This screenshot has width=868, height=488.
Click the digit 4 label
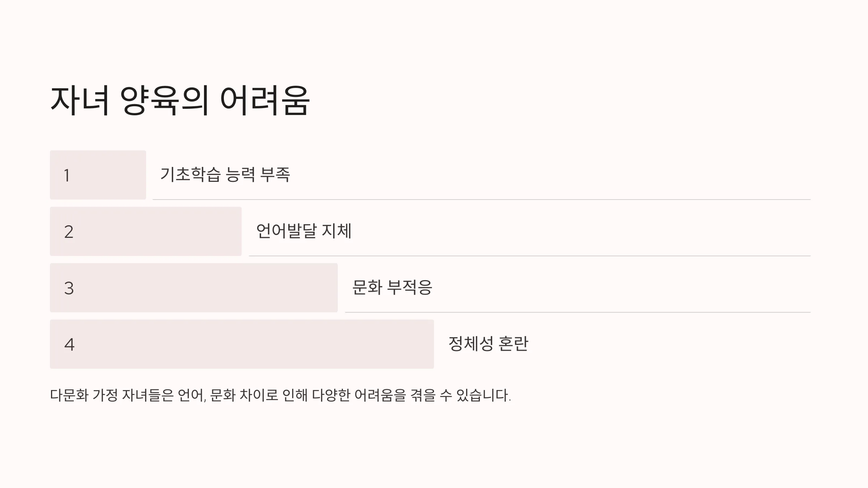(x=69, y=344)
